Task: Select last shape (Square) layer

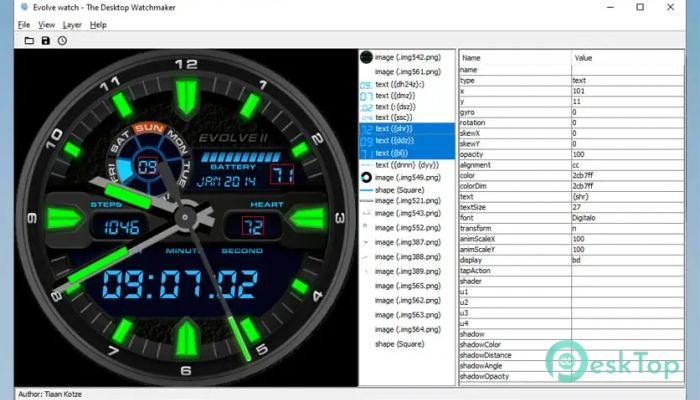Action: (399, 344)
